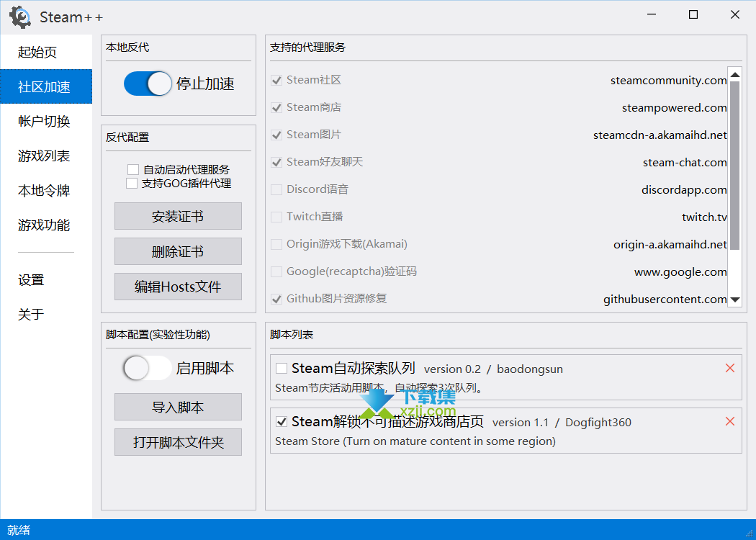Click the Steam节庆活动用脚本 description text

[379, 388]
